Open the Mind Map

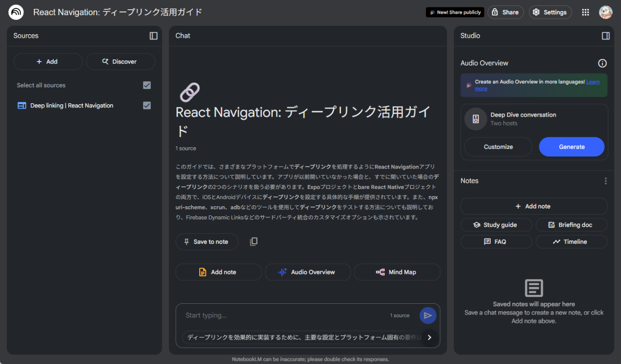397,272
